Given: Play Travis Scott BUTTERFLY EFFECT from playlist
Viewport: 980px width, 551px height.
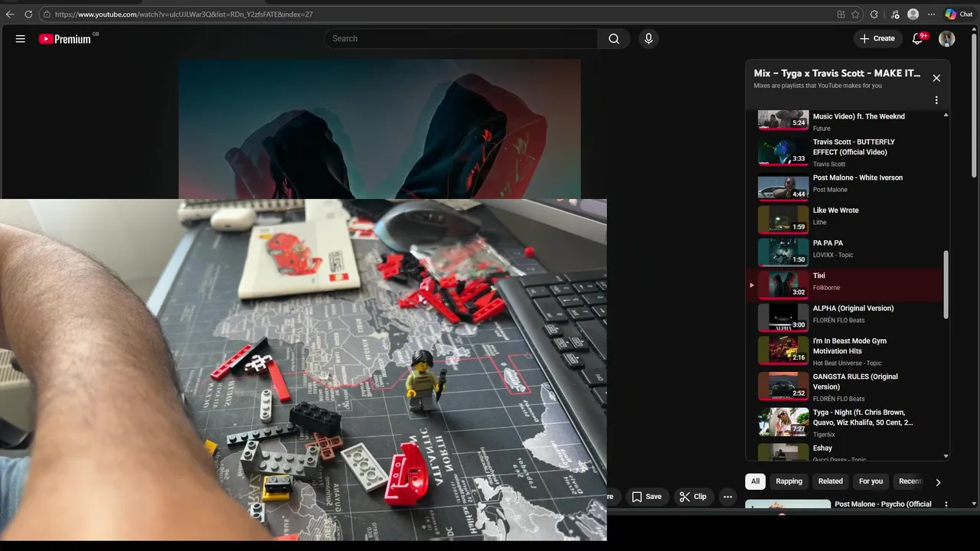Looking at the screenshot, I should [x=845, y=152].
